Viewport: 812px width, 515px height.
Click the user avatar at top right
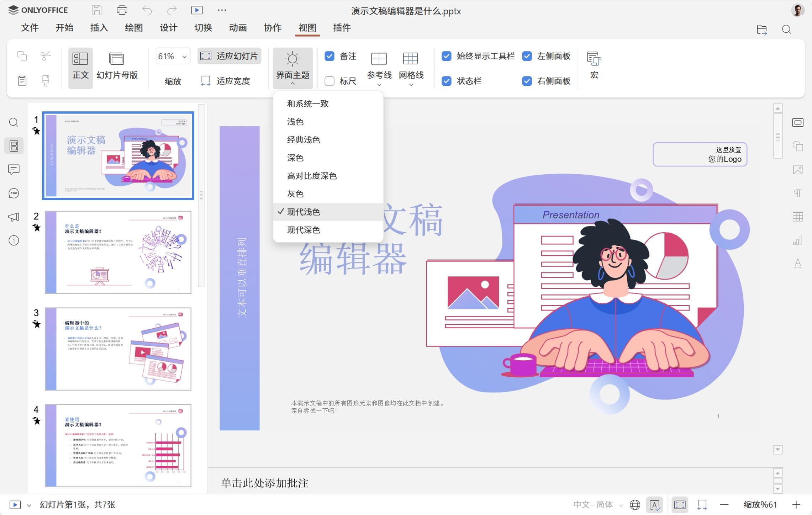coord(797,10)
